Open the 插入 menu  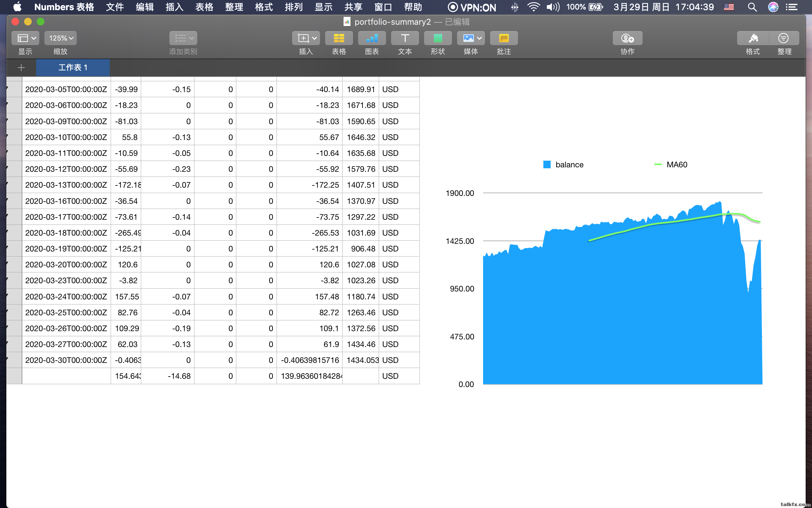click(x=174, y=7)
